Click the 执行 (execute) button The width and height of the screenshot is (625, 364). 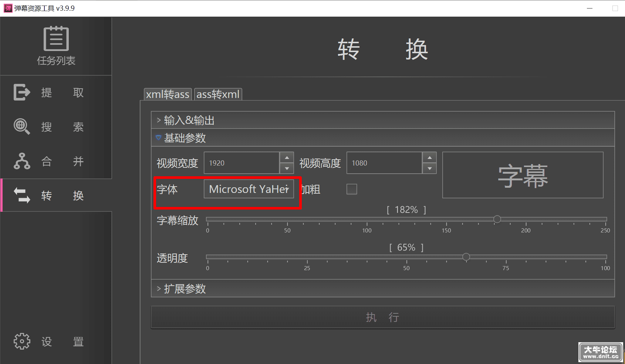[383, 317]
